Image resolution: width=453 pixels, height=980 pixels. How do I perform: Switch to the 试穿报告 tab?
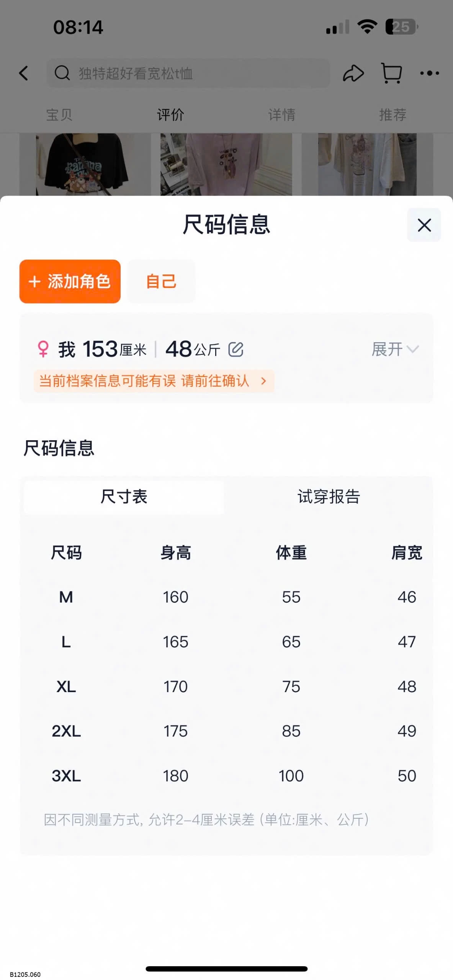point(329,497)
